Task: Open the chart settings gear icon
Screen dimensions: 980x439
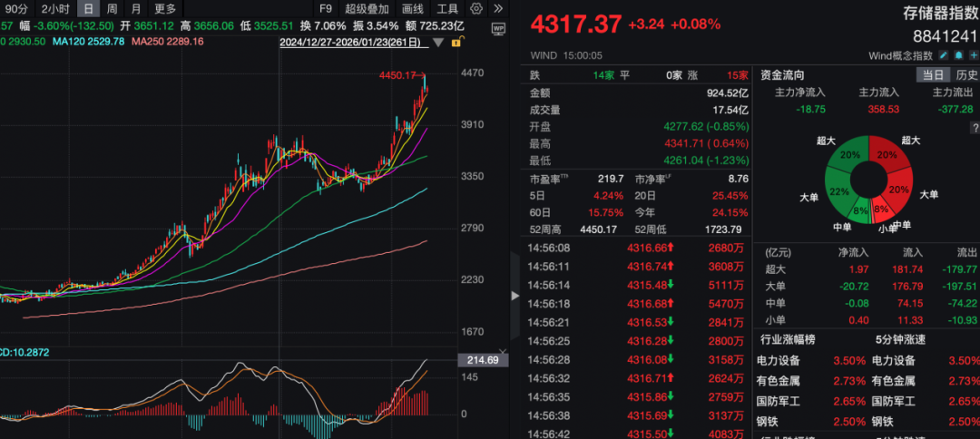Action: (x=476, y=8)
